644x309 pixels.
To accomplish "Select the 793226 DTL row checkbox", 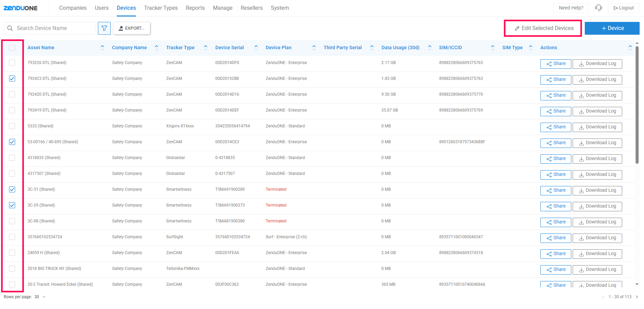I will tap(12, 63).
